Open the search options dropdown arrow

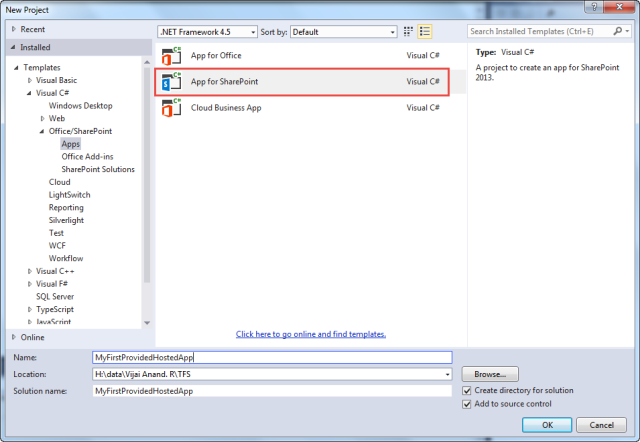627,31
